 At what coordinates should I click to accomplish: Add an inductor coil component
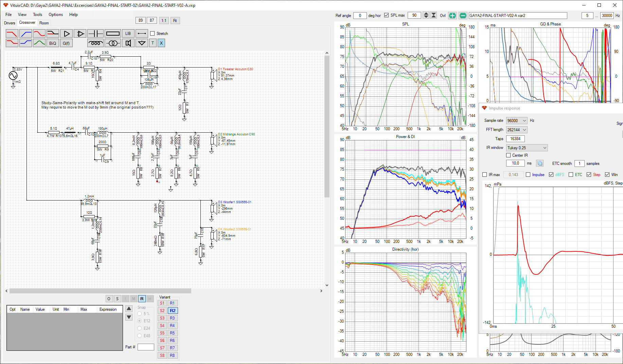(95, 43)
